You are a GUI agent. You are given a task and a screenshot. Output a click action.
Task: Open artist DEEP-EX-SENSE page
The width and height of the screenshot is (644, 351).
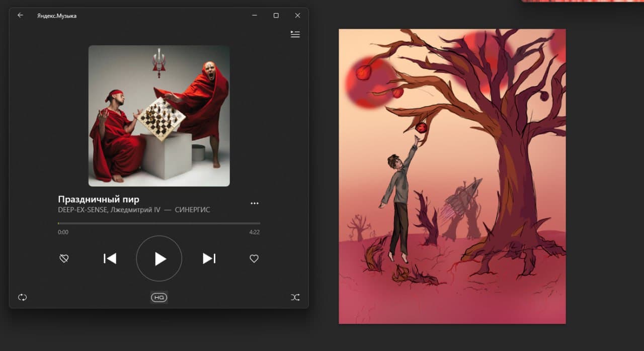[82, 210]
